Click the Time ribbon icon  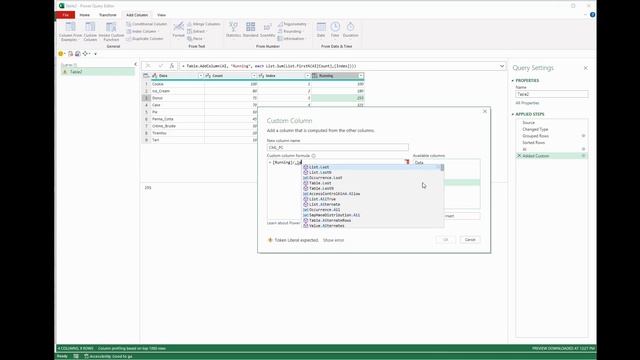pos(335,30)
